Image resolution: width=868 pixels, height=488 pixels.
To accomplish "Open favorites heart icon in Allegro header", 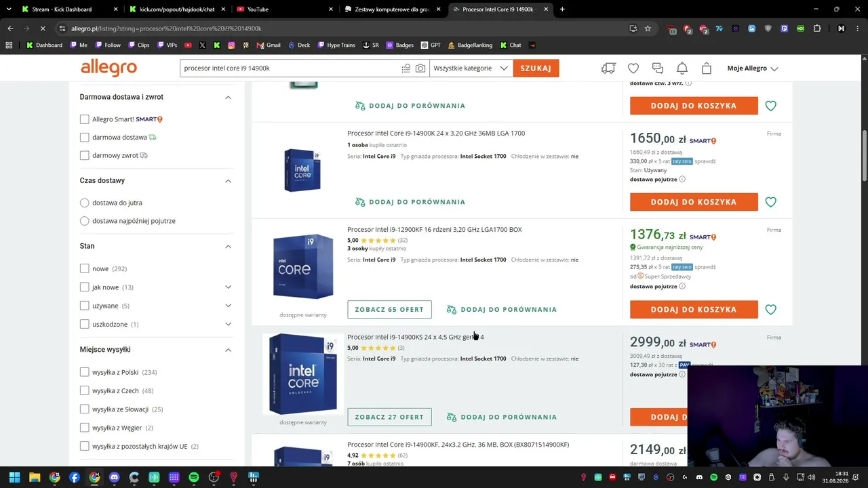I will 633,68.
